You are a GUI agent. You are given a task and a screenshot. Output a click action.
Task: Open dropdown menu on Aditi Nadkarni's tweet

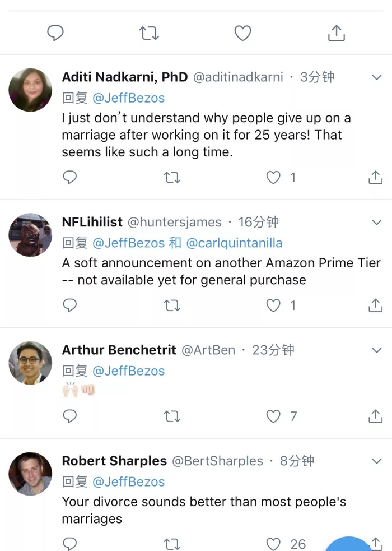(x=377, y=77)
